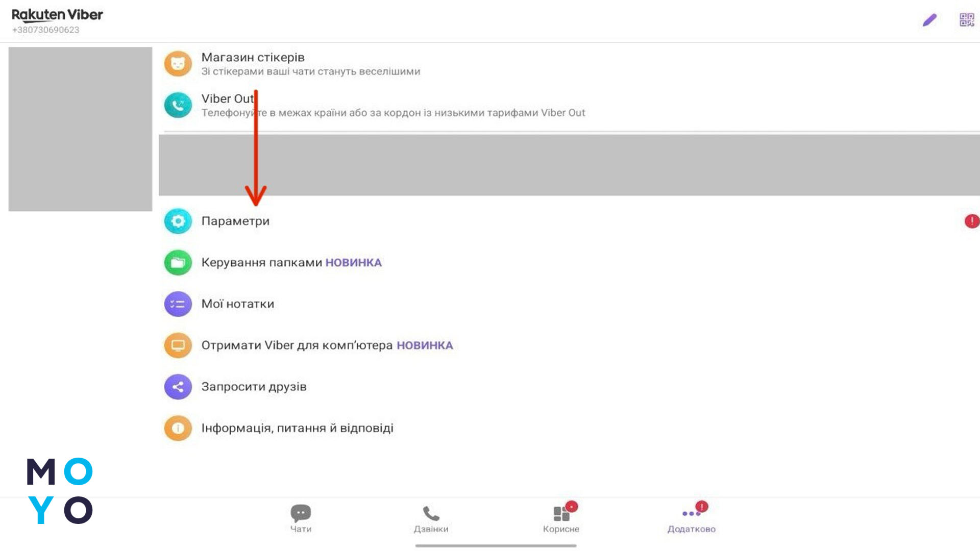This screenshot has height=551, width=980.
Task: Open Параметри settings
Action: [569, 221]
